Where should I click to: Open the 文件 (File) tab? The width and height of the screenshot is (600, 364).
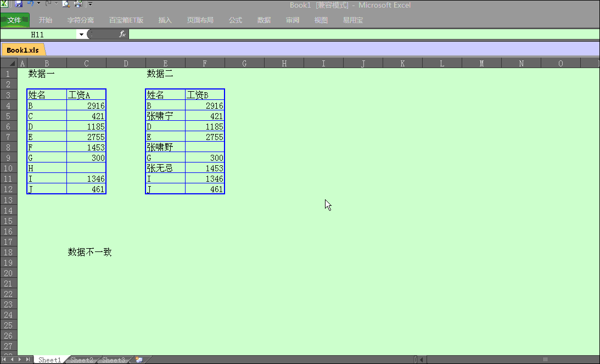coord(15,20)
